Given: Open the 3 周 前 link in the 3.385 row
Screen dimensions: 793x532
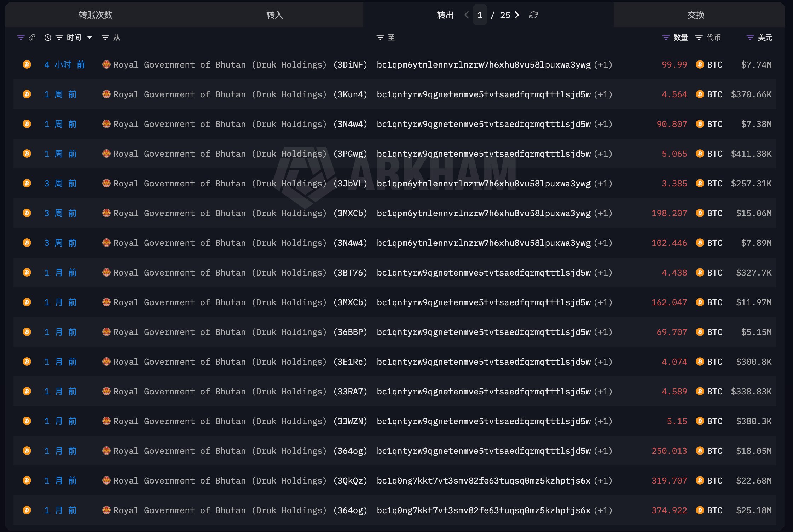Looking at the screenshot, I should pos(60,184).
